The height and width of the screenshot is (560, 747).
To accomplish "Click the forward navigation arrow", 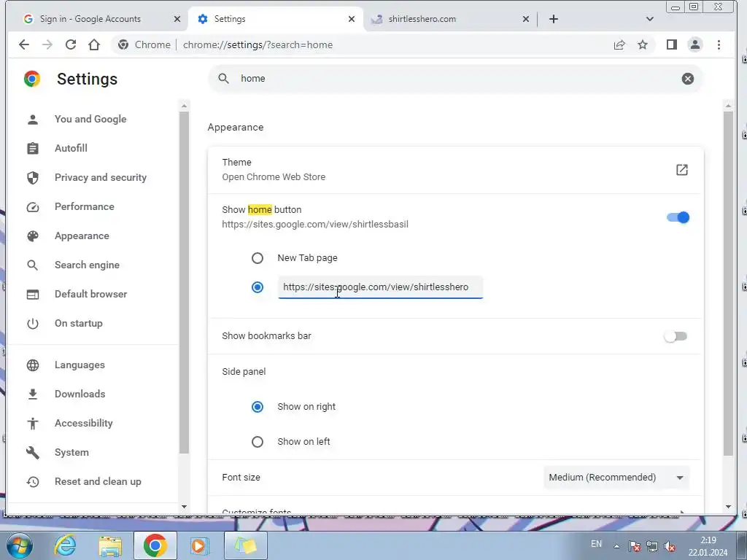I will (47, 44).
